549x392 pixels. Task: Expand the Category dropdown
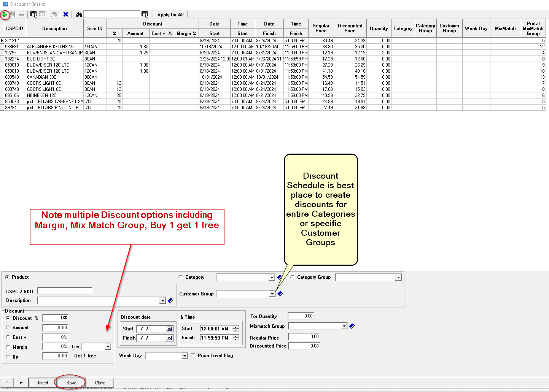click(272, 278)
